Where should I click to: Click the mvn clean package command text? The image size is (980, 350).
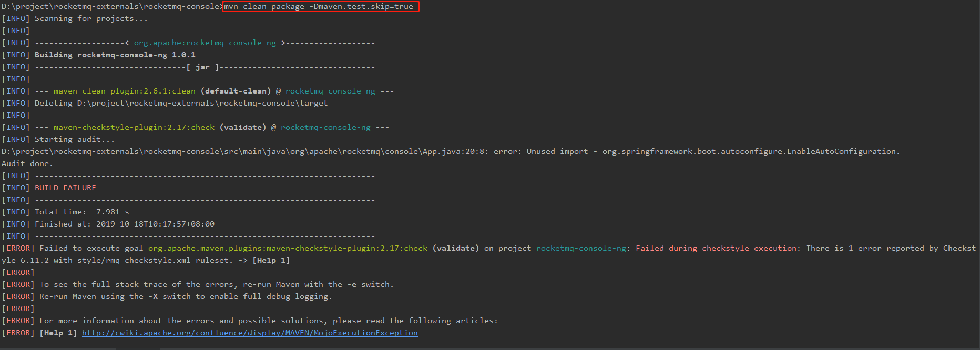point(319,7)
